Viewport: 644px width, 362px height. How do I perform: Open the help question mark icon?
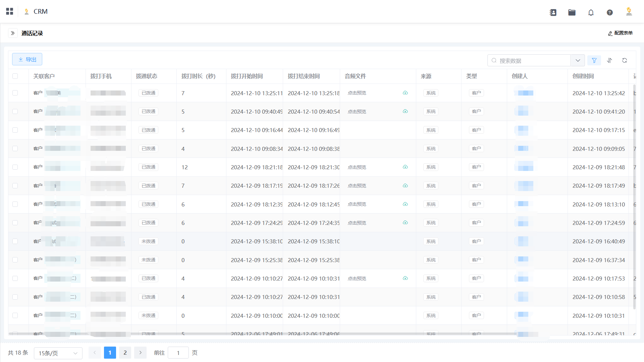click(x=610, y=12)
